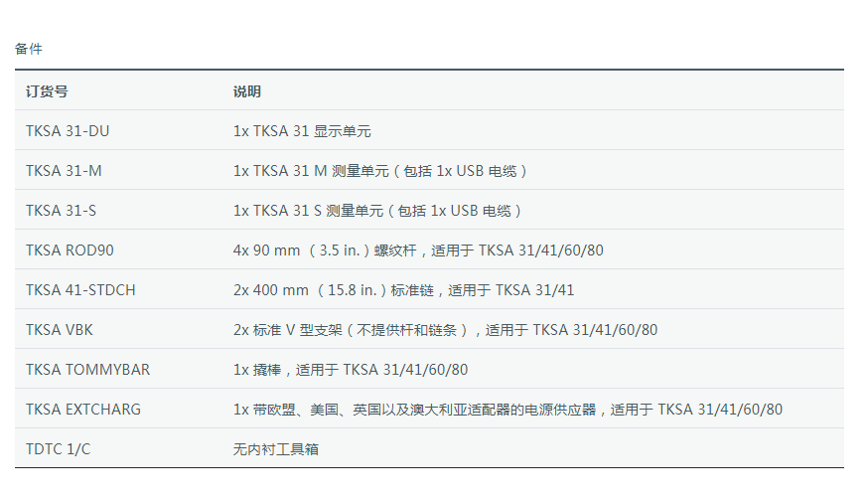Click the TKSA 31 M 测量单元 description
Image resolution: width=868 pixels, height=502 pixels.
(x=380, y=171)
